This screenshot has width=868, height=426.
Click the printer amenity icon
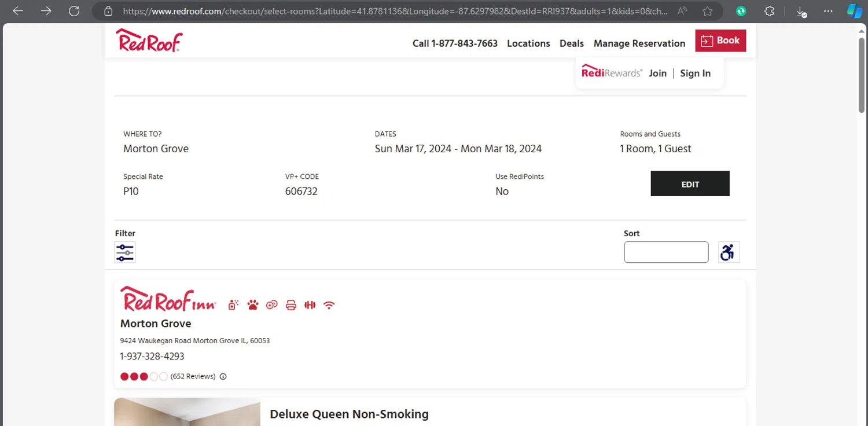(x=291, y=305)
